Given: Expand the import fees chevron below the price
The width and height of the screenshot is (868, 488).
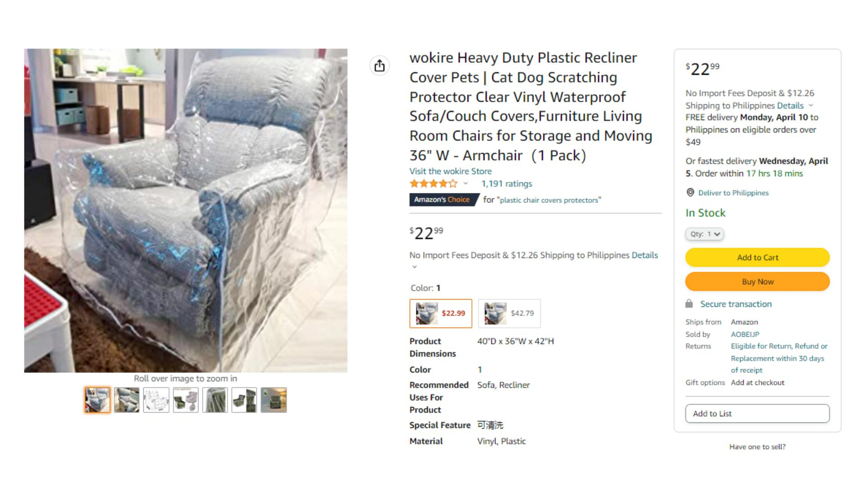Looking at the screenshot, I should 414,267.
